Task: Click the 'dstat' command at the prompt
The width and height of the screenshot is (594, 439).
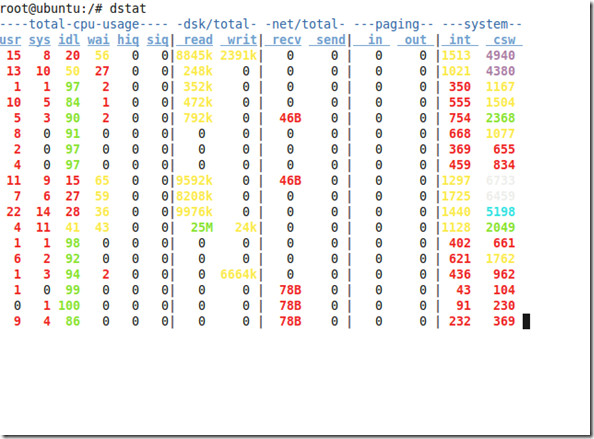Action: click(128, 8)
